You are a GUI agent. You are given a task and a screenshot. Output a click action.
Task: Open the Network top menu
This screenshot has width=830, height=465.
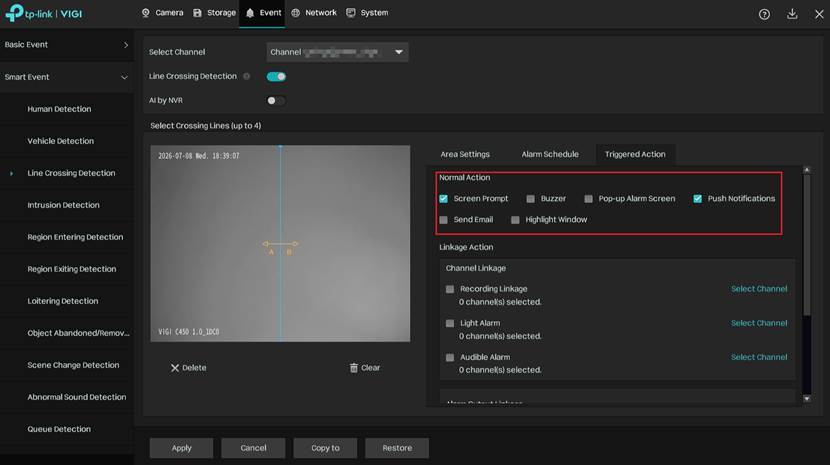pyautogui.click(x=314, y=13)
